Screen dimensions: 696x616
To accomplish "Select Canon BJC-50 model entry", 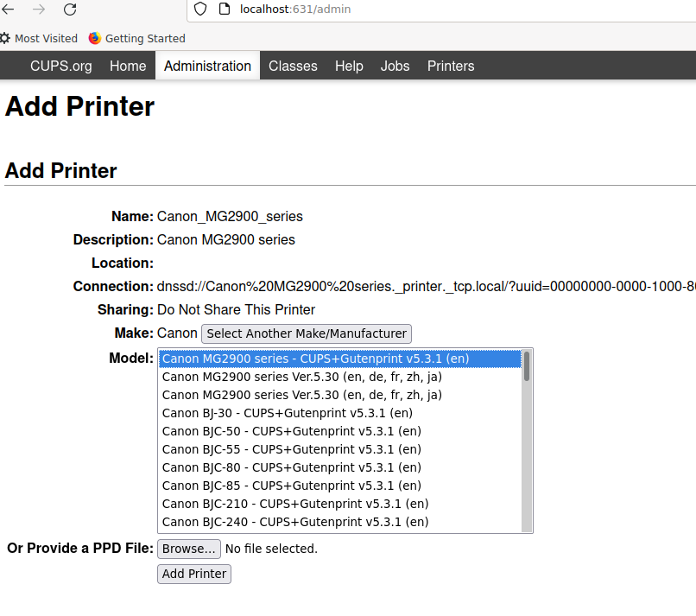I will 340,431.
